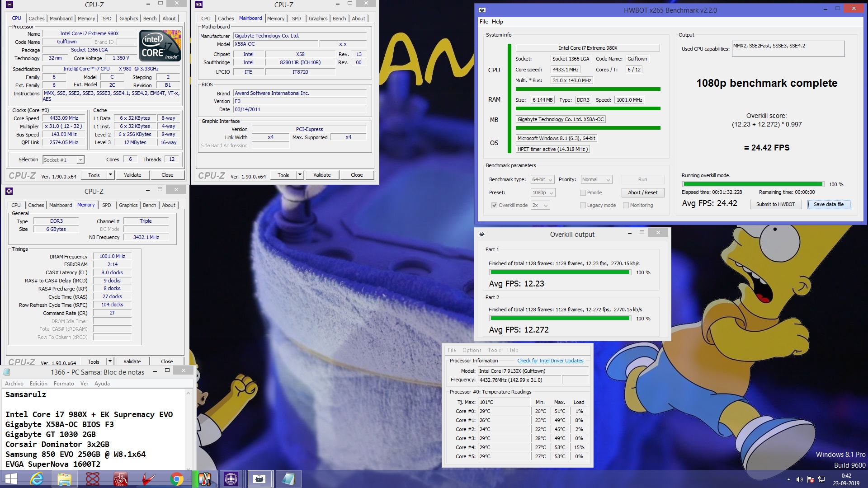Launch Google Chrome from taskbar
Viewport: 868px width, 488px height.
point(176,479)
